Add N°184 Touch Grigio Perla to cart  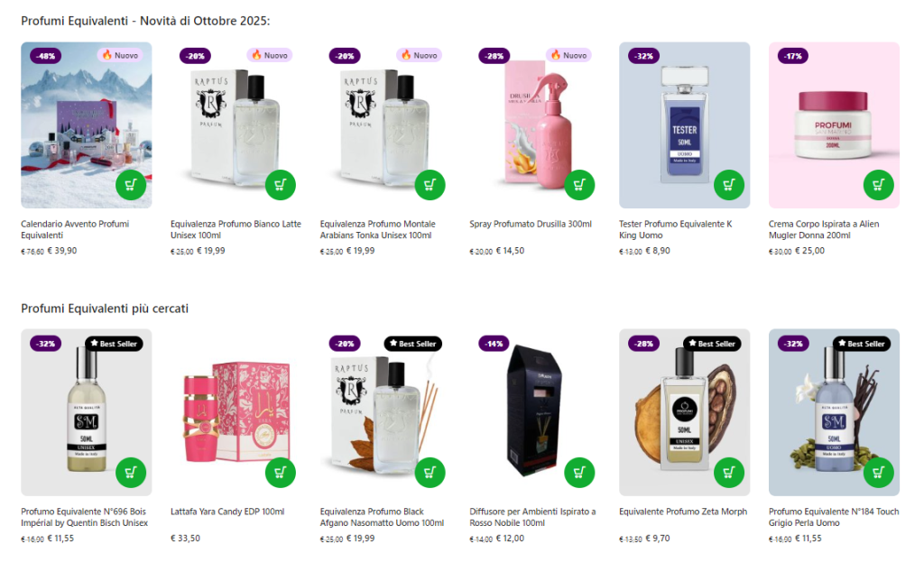(879, 473)
